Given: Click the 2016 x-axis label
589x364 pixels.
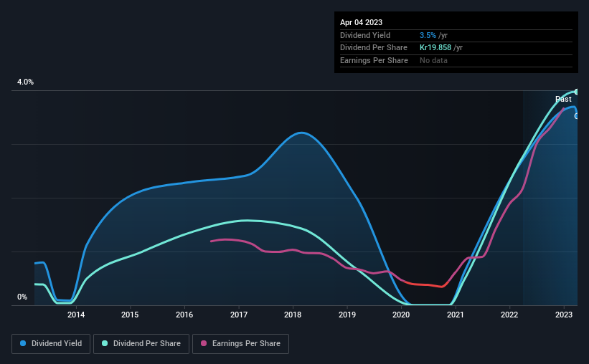Looking at the screenshot, I should 184,315.
